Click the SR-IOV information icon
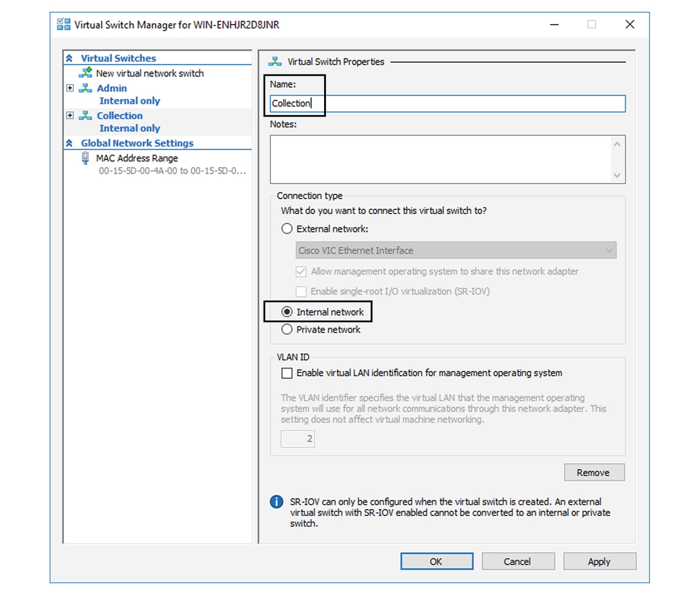 [276, 502]
